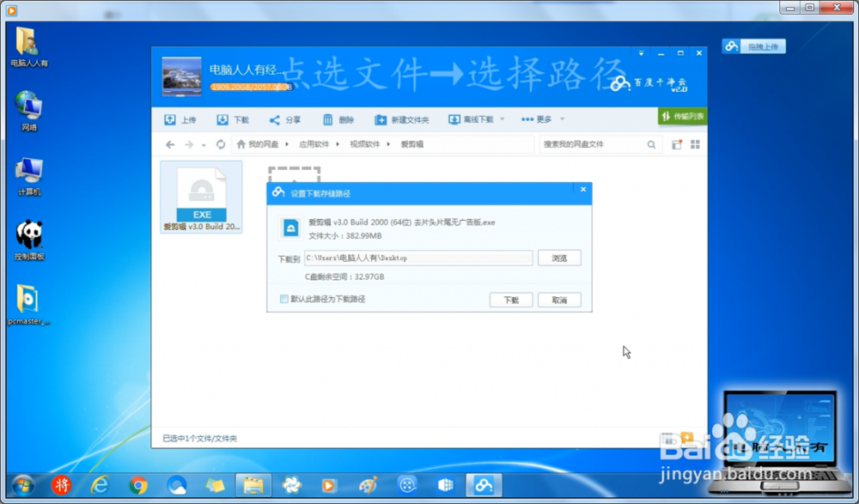Expand the arrow after 视频软件 breadcrumb
The width and height of the screenshot is (859, 504).
388,144
